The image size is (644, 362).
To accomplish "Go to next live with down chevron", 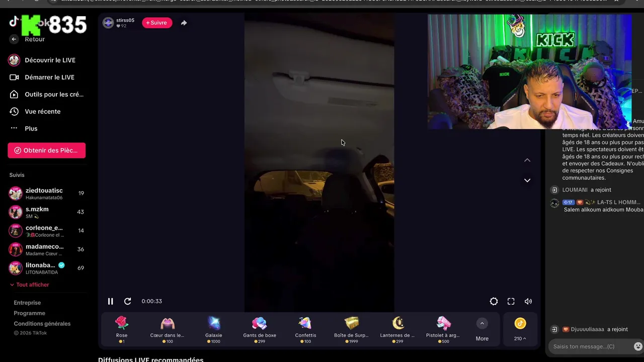I will (527, 180).
